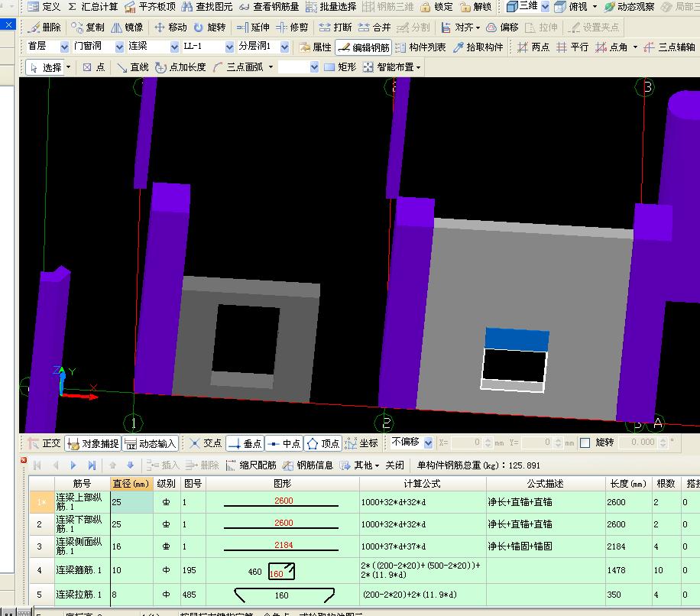Click Y offset input field
Viewport: 700px width, 616px height.
click(x=537, y=443)
